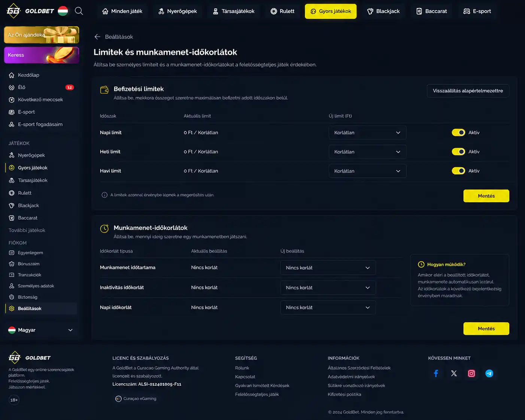Open the Társasjátékok top tab
The image size is (525, 420).
tap(234, 11)
